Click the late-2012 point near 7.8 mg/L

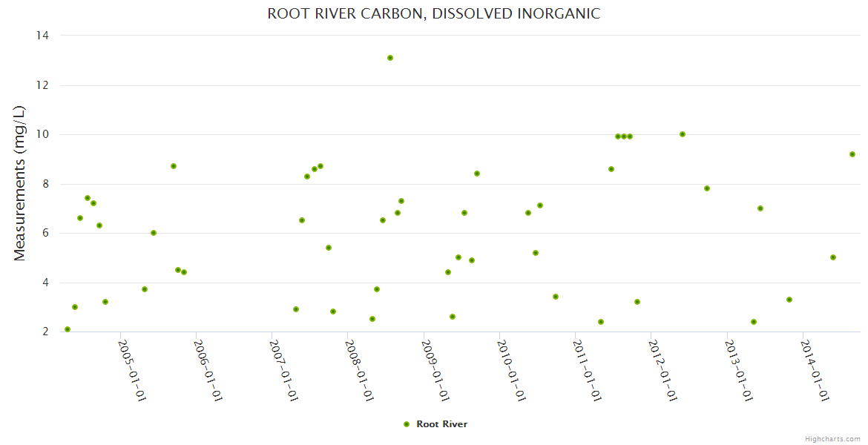coord(707,188)
